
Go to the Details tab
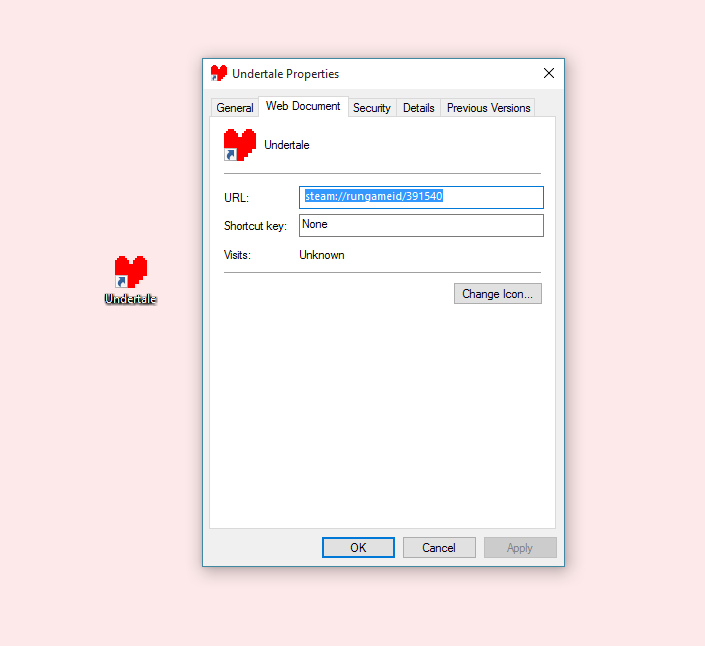419,108
